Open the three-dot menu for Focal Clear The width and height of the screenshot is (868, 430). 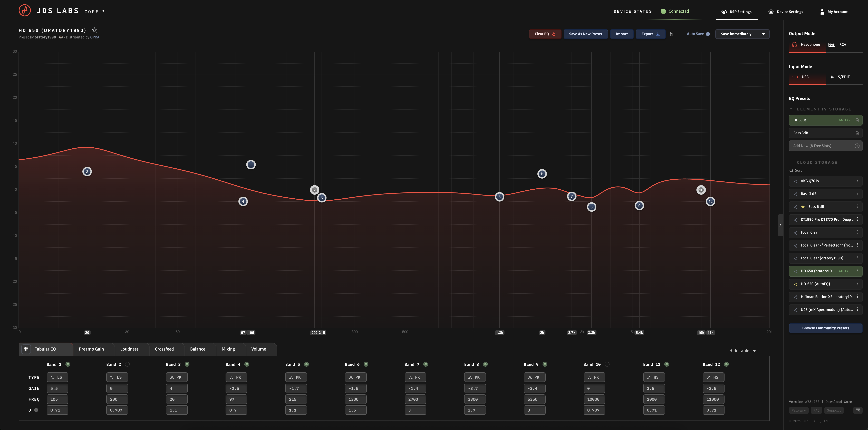click(857, 232)
